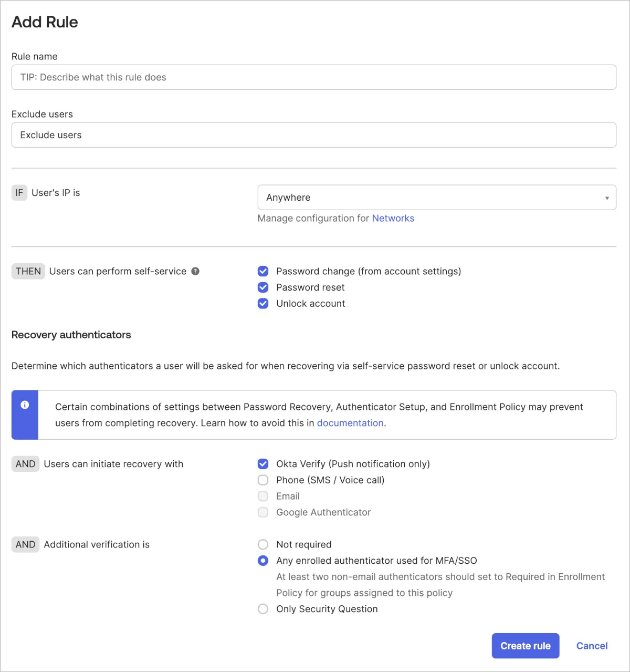Open the documentation link in the banner
Screen dimensions: 630x672
coord(350,423)
